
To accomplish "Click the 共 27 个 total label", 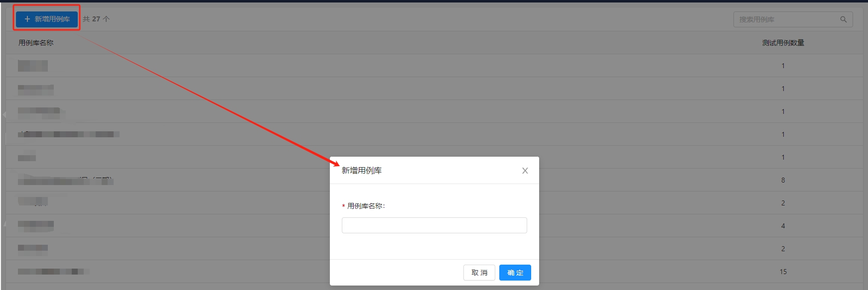I will click(96, 19).
